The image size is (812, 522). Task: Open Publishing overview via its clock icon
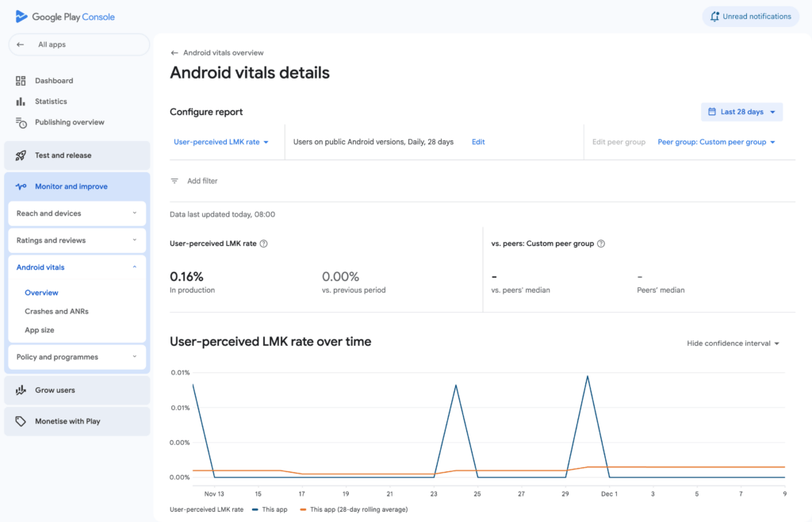click(19, 121)
